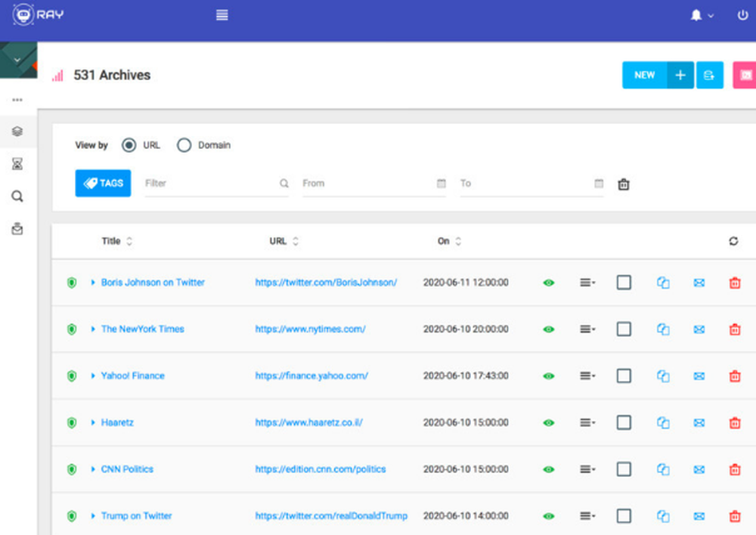The height and width of the screenshot is (535, 756).
Task: Click the shield icon on CNN Politics row
Action: pyautogui.click(x=72, y=469)
